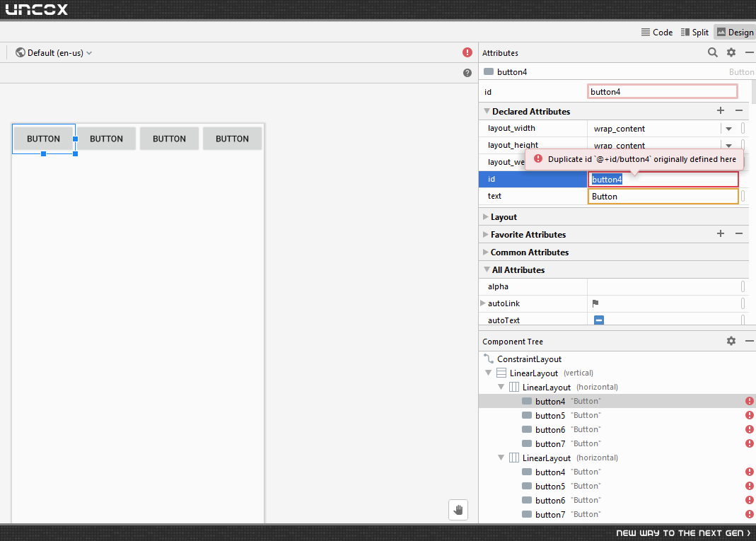Open the layout_width dropdown arrow

728,129
